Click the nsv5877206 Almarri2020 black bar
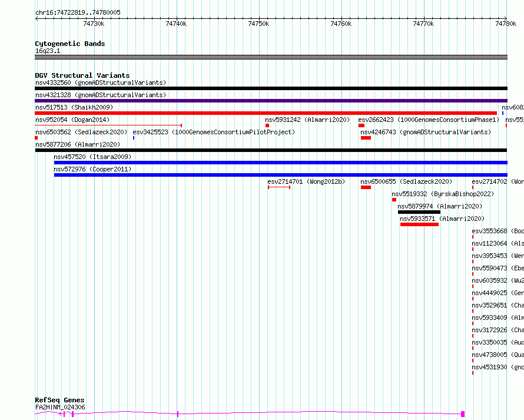Viewport: 524px width, 420px height. point(271,150)
